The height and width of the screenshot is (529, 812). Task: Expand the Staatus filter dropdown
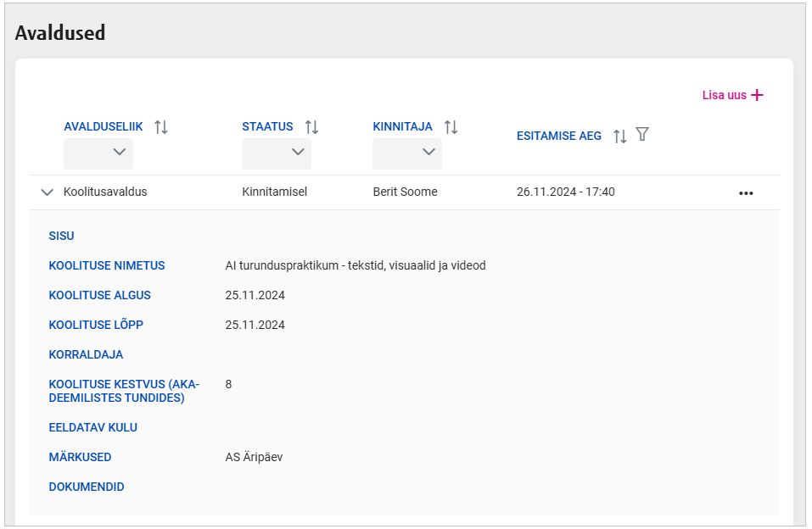[x=277, y=153]
